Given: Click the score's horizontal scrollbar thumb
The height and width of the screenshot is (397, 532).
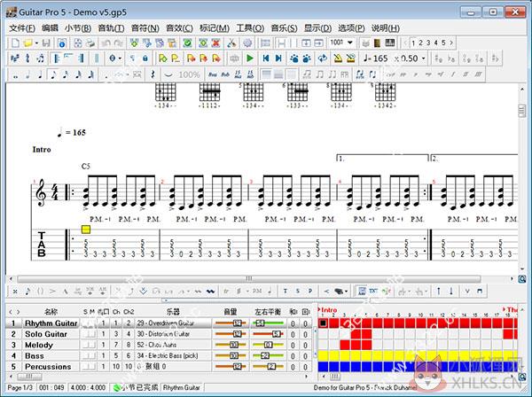Looking at the screenshot, I should tap(249, 278).
